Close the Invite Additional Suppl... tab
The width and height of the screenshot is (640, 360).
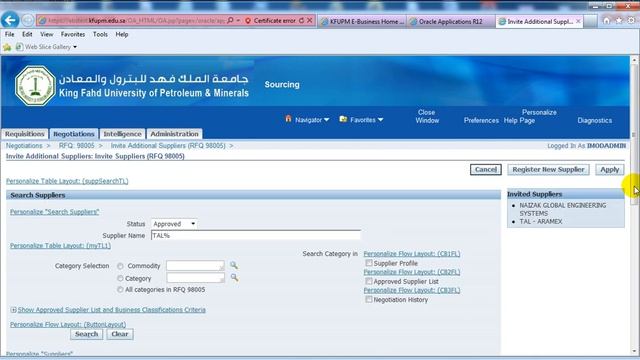(x=578, y=21)
